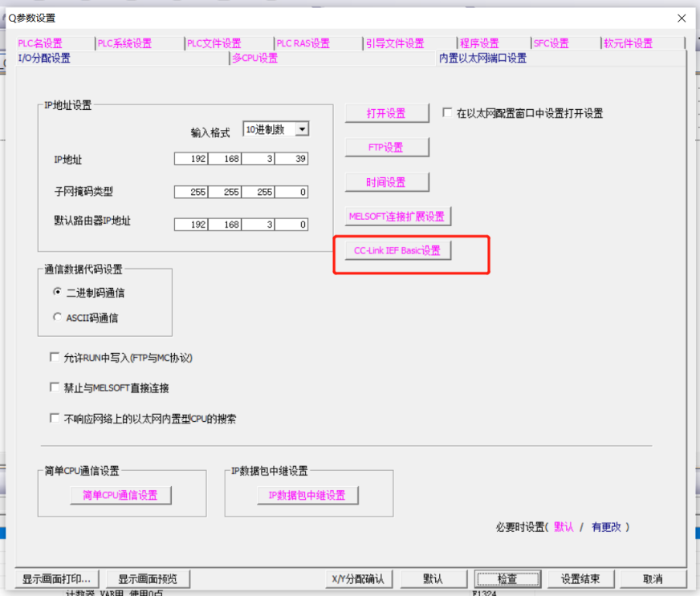Click the 默认 link next to 必要时设置
The height and width of the screenshot is (596, 700).
(x=562, y=528)
